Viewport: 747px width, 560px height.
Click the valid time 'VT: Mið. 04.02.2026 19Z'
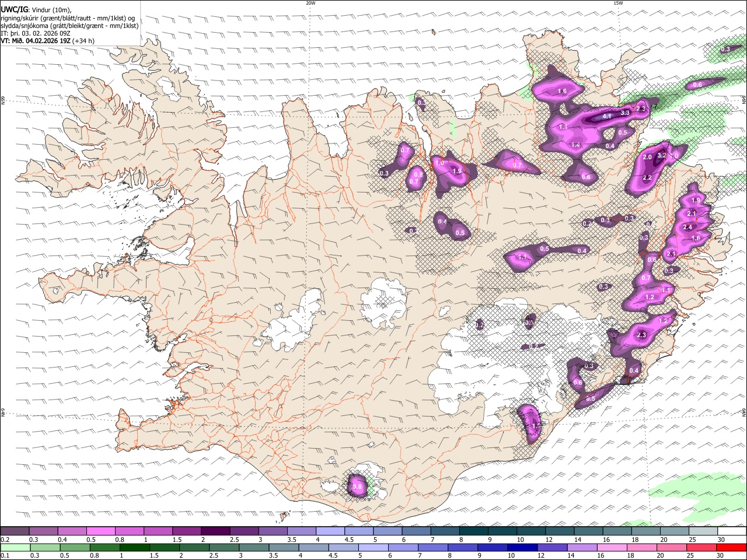click(x=36, y=41)
